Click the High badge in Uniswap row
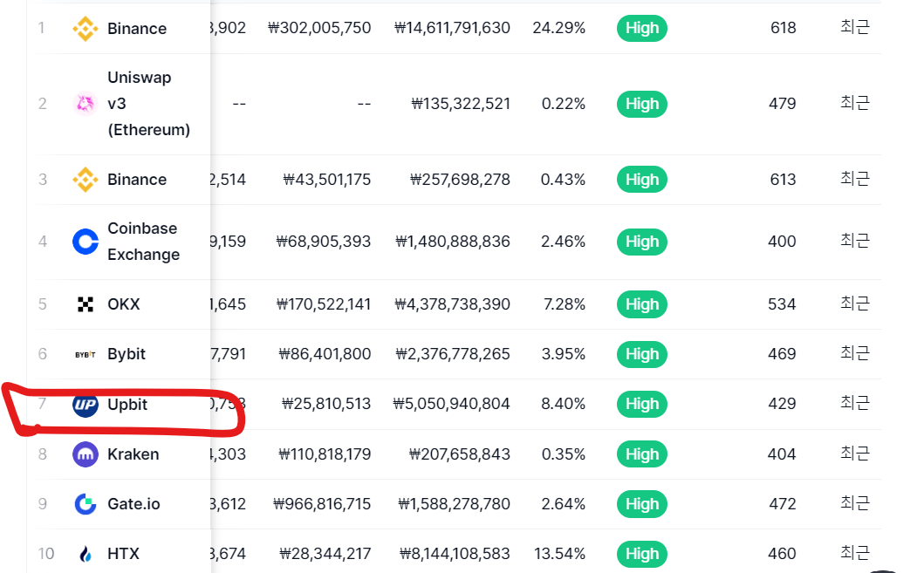The width and height of the screenshot is (924, 573). click(x=641, y=104)
